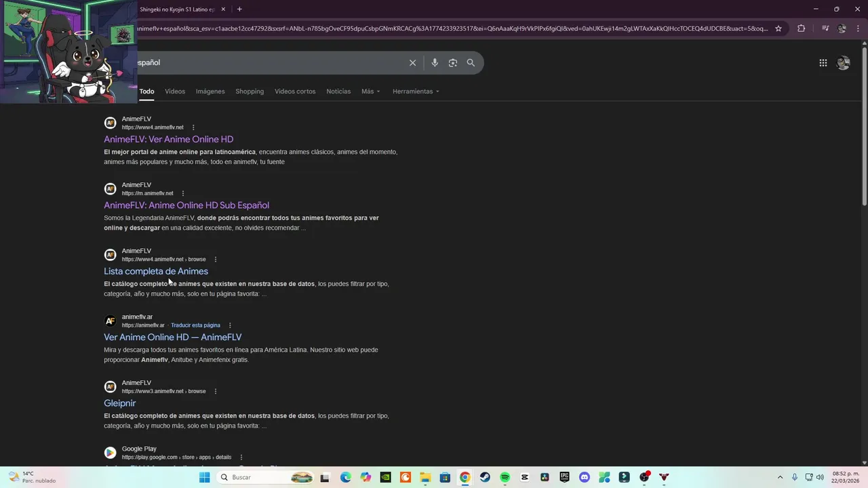The width and height of the screenshot is (868, 488).
Task: Switch to the Videos cortos tab
Action: click(295, 91)
